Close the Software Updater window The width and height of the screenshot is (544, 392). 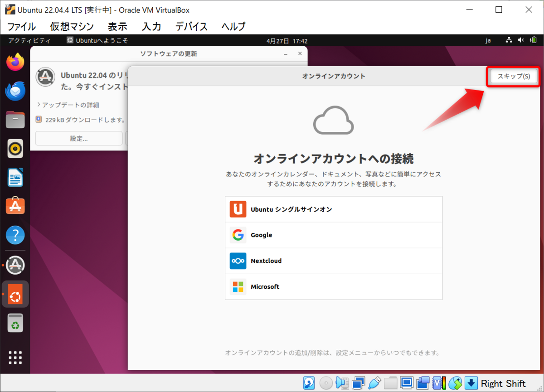(300, 53)
